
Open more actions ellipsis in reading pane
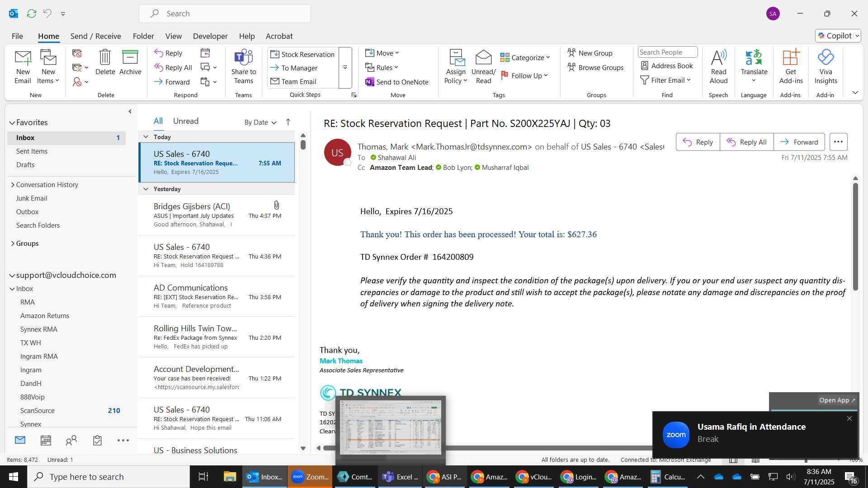[x=838, y=142]
